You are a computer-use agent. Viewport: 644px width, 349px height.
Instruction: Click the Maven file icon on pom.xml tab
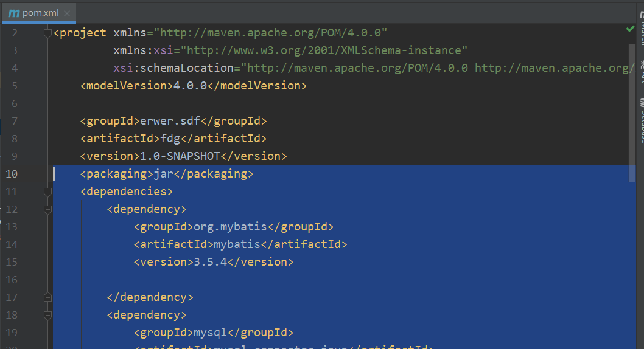14,13
